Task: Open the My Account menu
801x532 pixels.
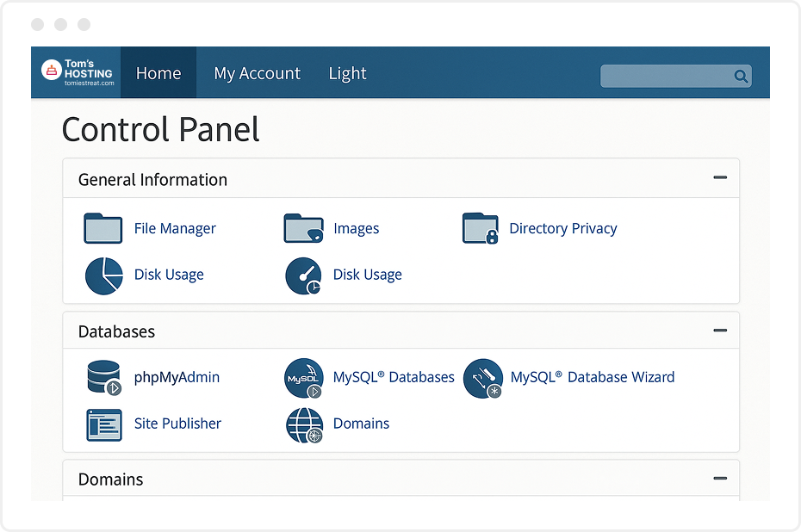Action: click(257, 73)
